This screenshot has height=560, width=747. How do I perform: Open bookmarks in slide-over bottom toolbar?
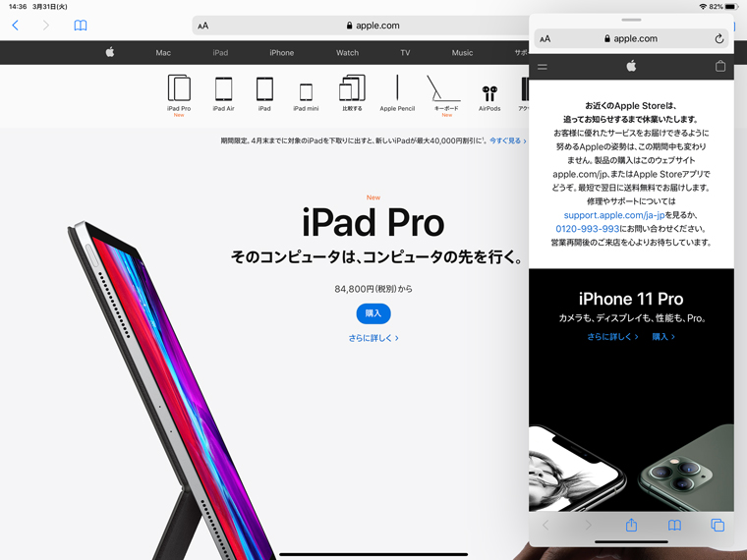[x=674, y=526]
